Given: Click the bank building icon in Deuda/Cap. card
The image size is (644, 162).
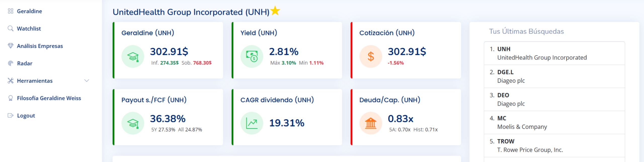Looking at the screenshot, I should click(x=371, y=123).
